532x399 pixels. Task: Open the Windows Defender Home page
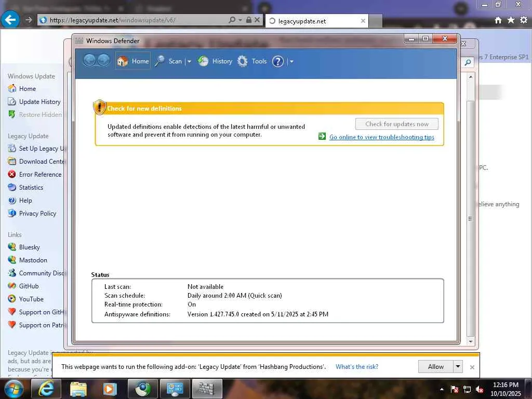point(132,61)
